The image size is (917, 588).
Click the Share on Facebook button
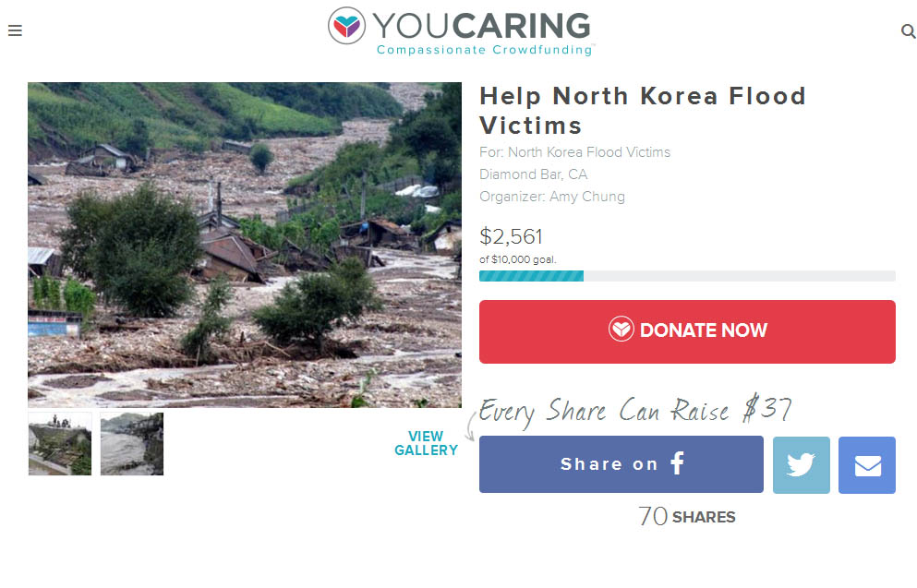(x=621, y=464)
